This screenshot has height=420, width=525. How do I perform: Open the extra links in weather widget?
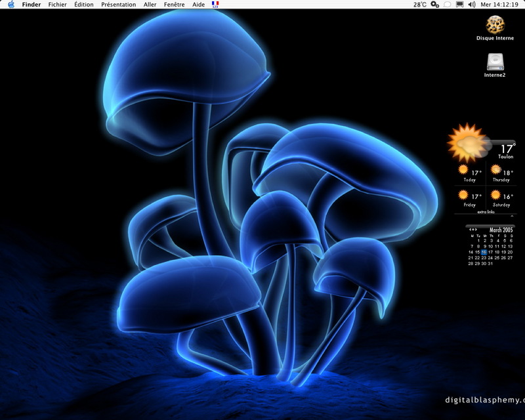coord(486,212)
